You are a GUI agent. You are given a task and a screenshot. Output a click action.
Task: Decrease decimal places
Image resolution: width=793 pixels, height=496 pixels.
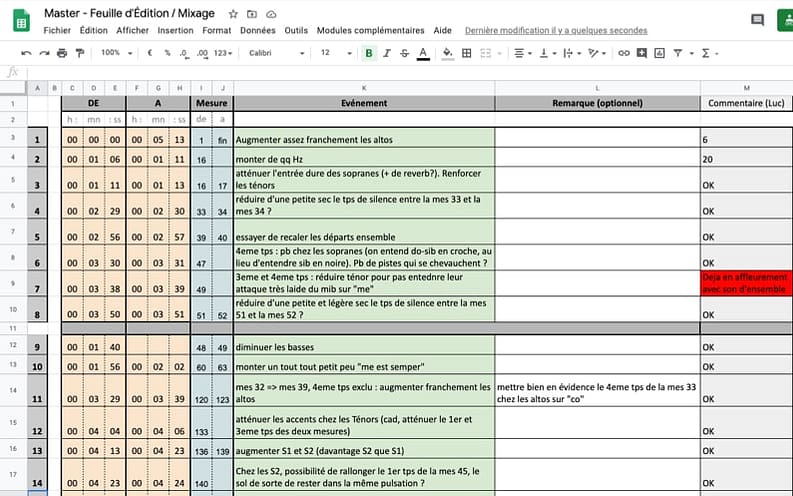pyautogui.click(x=184, y=53)
